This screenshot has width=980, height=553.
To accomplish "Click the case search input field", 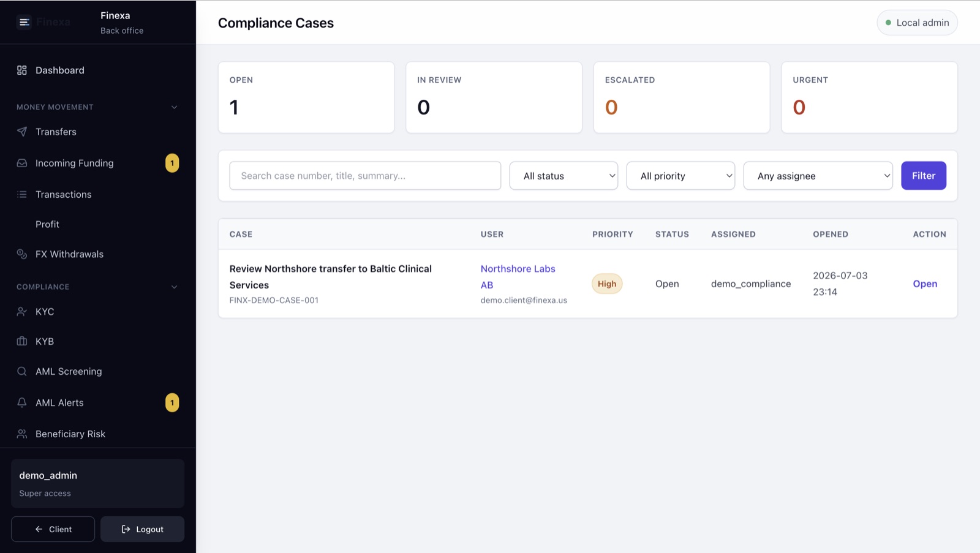I will pyautogui.click(x=365, y=176).
